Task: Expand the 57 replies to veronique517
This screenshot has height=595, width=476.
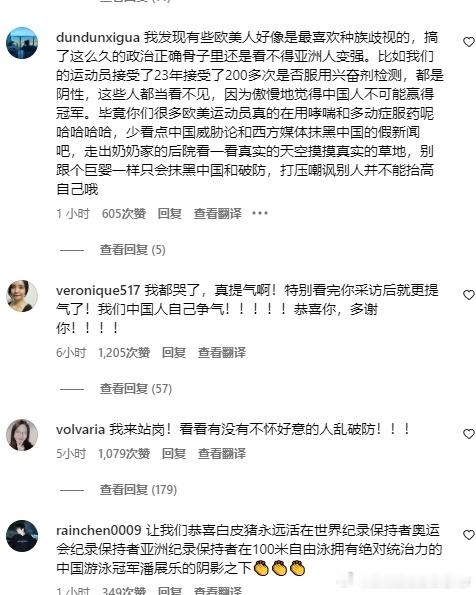Action: click(x=136, y=389)
